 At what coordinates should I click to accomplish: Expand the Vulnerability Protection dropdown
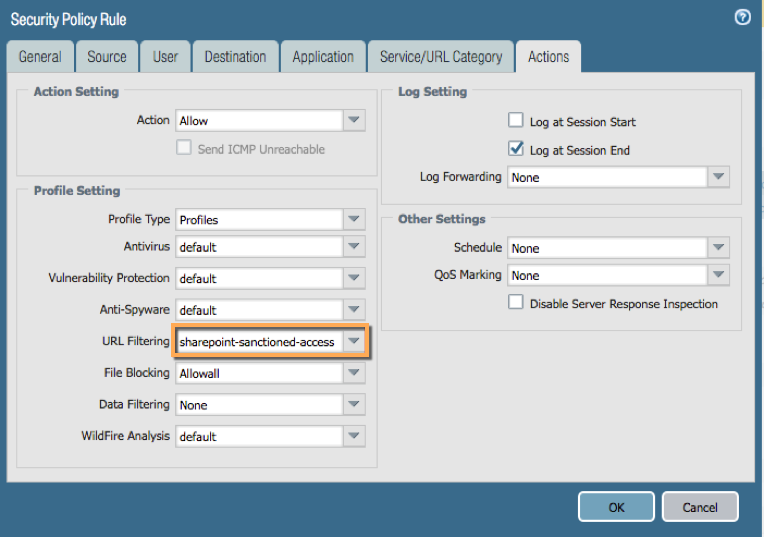pos(353,278)
